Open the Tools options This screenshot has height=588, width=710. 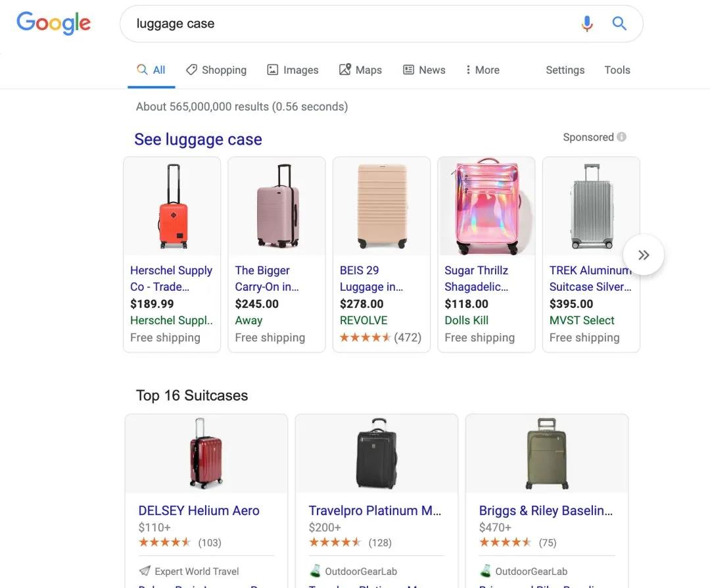click(x=617, y=70)
